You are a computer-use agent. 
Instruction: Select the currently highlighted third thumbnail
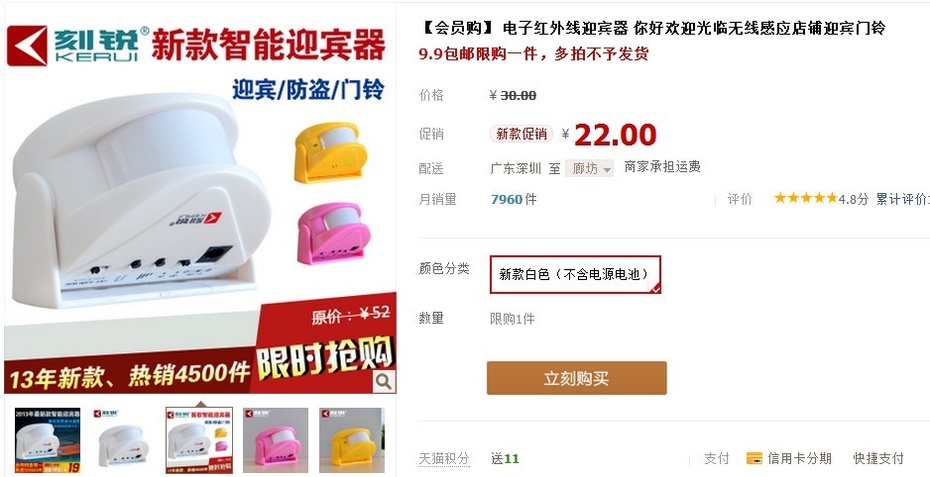point(199,440)
